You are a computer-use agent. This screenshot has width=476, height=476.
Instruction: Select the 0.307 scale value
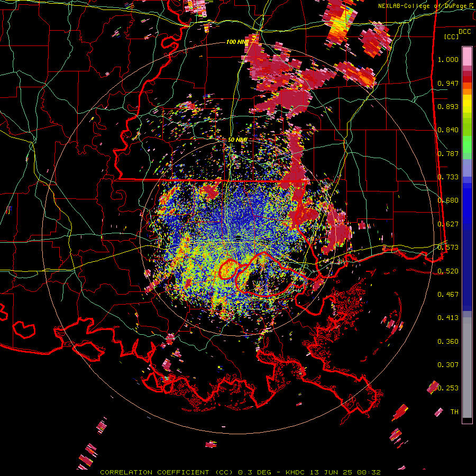448,364
